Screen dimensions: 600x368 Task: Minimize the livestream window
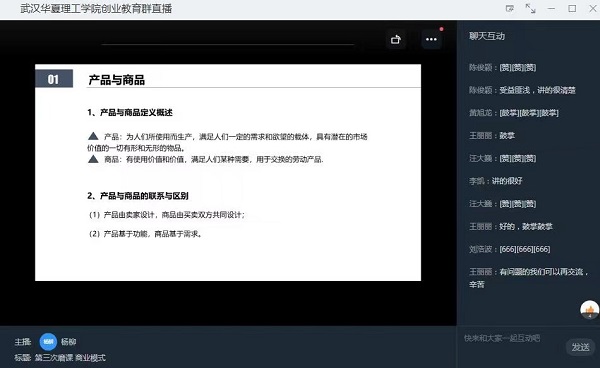(551, 8)
